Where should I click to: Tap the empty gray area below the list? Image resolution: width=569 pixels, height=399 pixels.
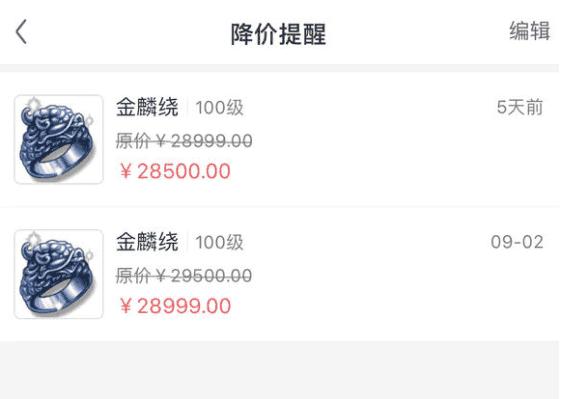point(279,370)
